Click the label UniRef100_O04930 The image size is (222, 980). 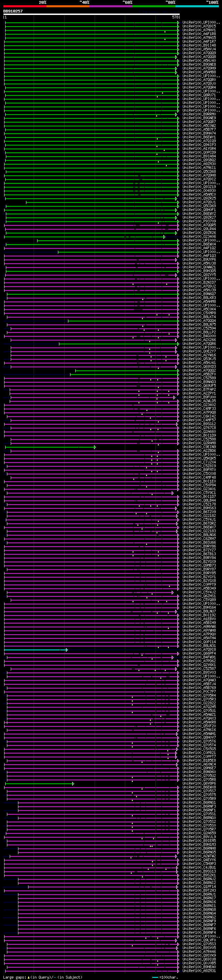(199, 191)
